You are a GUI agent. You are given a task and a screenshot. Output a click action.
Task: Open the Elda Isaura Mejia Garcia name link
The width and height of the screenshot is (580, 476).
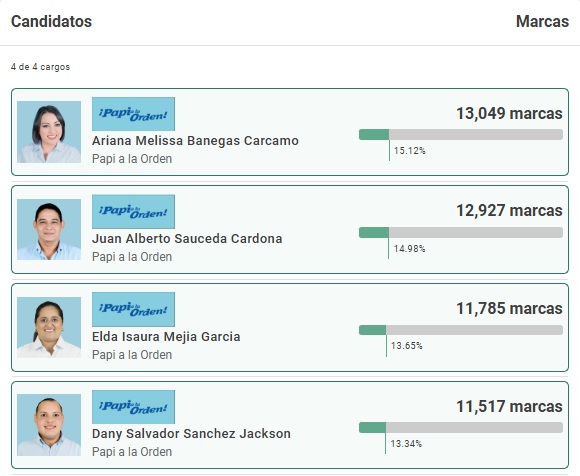[x=166, y=337]
